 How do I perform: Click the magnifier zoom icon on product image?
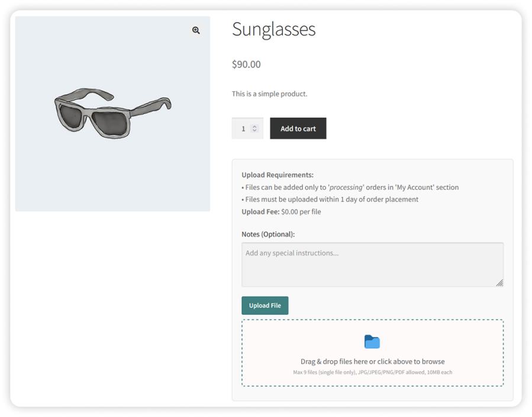[196, 30]
